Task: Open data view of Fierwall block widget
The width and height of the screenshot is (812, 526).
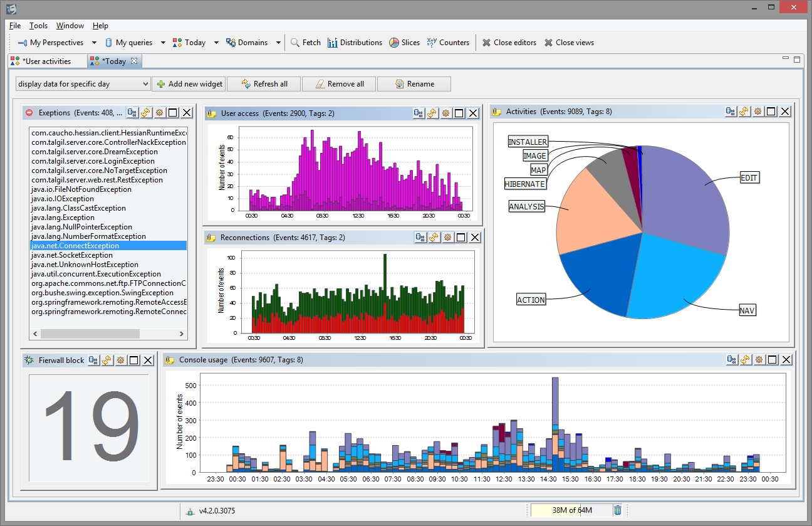Action: point(93,360)
